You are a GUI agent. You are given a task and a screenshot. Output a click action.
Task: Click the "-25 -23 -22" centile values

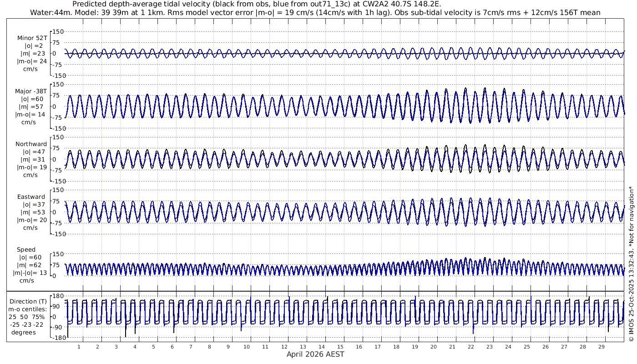pos(27,324)
